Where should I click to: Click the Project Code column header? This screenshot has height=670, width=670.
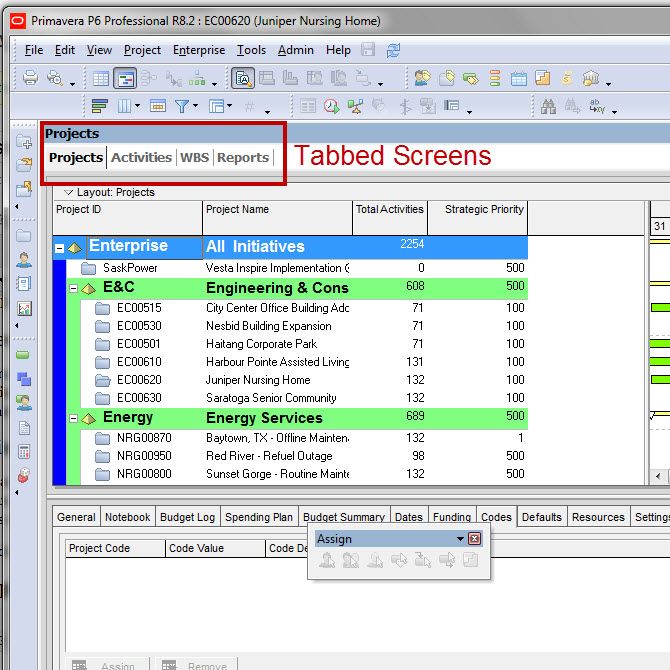tap(115, 548)
